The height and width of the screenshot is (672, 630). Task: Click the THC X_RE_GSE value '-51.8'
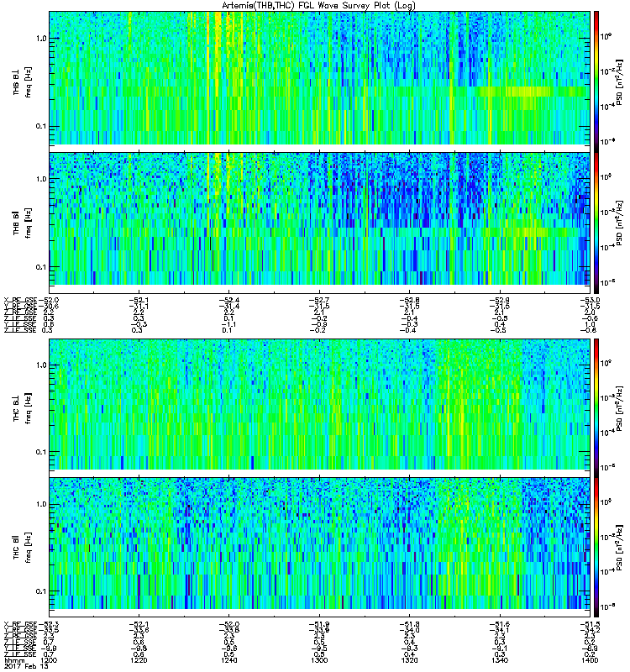[409, 624]
